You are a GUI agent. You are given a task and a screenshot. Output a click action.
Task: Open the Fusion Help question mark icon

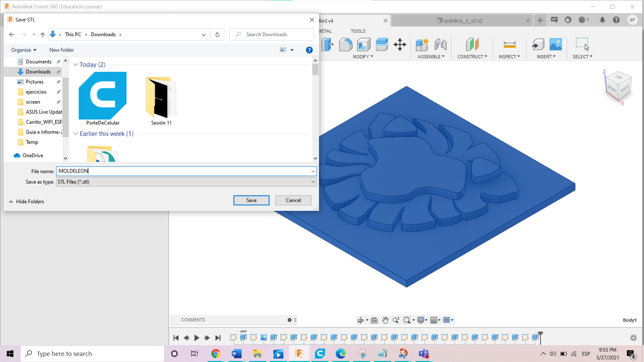pos(616,20)
